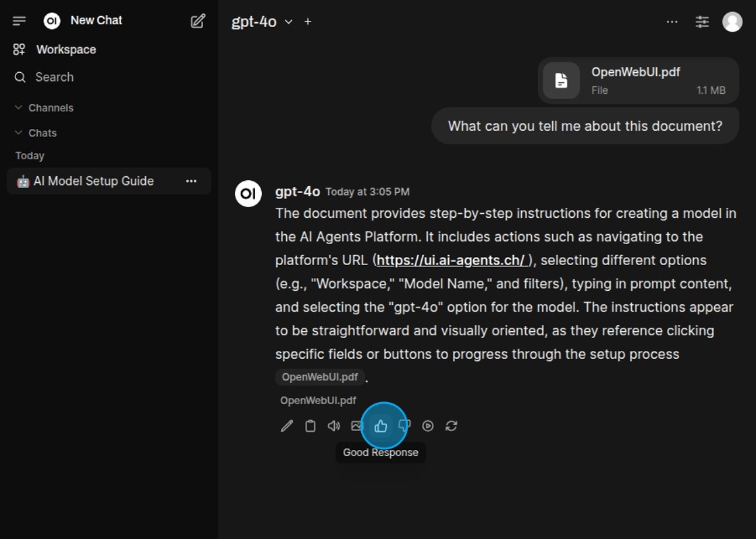This screenshot has height=539, width=756.
Task: Open Workspace in the sidebar
Action: pos(65,49)
